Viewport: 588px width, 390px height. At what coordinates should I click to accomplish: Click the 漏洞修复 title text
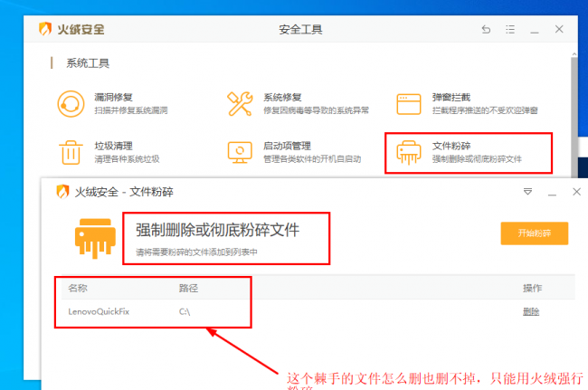114,98
